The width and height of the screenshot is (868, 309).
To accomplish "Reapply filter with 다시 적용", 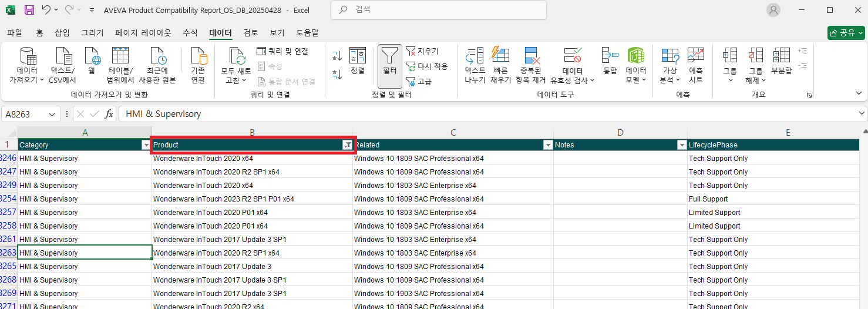I will pyautogui.click(x=427, y=66).
